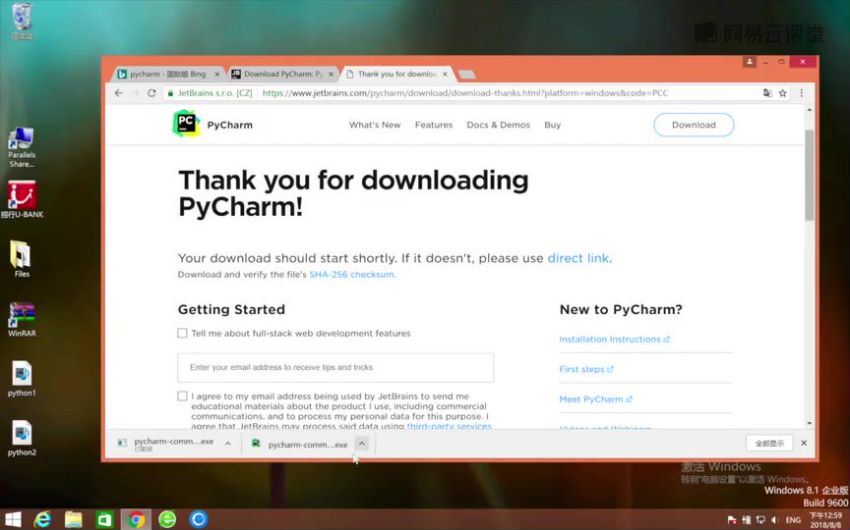This screenshot has width=850, height=530.
Task: Open the second pycharm-comm exe download
Action: tap(300, 444)
